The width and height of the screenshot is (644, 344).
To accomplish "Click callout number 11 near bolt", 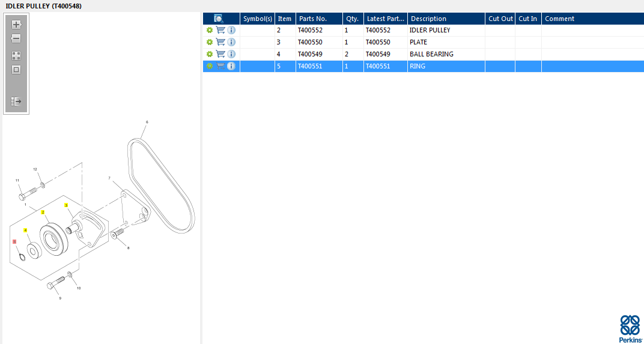I will pos(17,180).
